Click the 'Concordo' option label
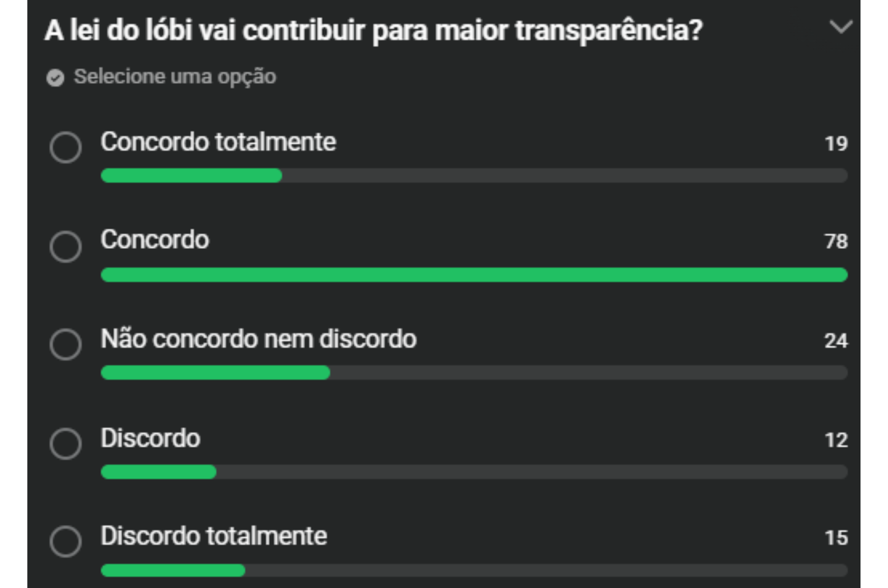The height and width of the screenshot is (588, 888). pos(155,240)
